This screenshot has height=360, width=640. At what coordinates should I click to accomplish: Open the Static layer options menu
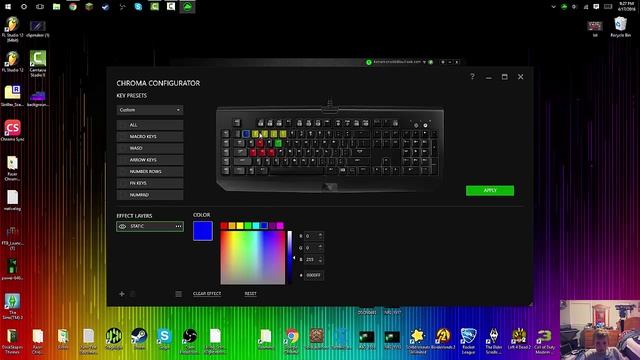[178, 227]
